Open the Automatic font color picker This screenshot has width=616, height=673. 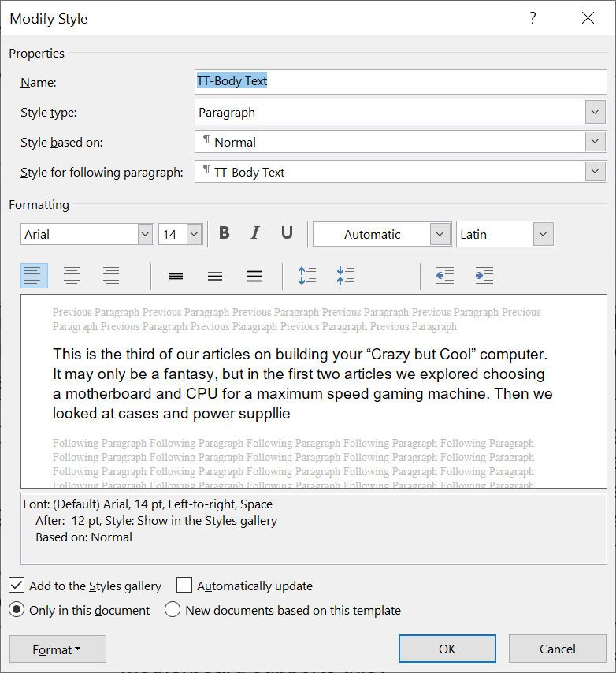[x=440, y=234]
